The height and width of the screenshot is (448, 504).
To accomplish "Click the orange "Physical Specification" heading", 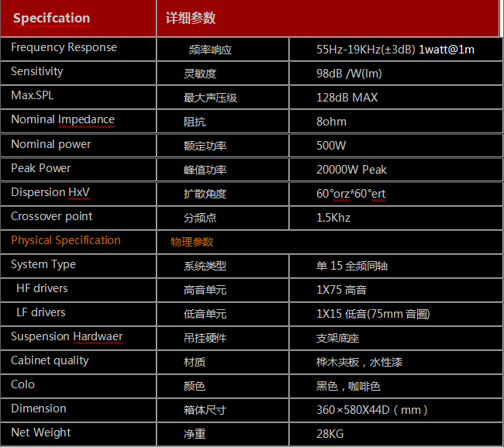I will pos(66,240).
